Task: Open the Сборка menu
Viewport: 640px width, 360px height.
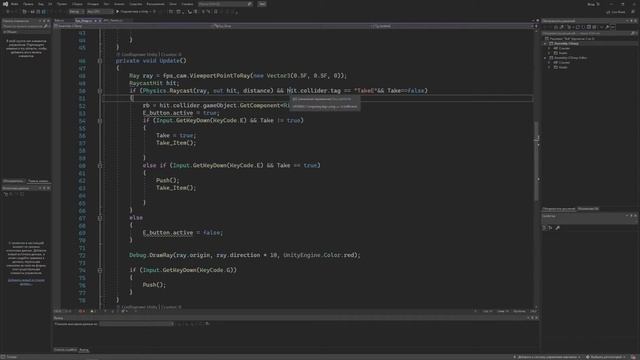Action: tap(77, 4)
